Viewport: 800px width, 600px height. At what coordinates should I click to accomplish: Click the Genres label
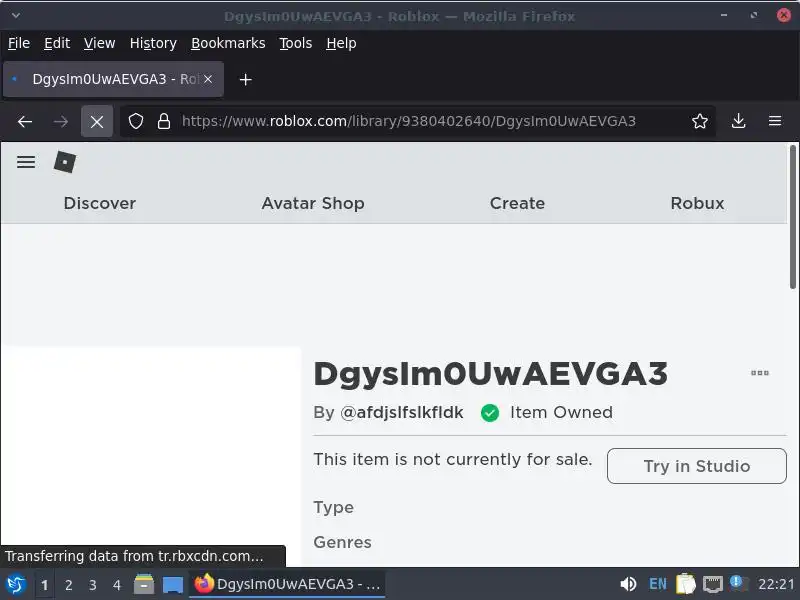coord(342,542)
